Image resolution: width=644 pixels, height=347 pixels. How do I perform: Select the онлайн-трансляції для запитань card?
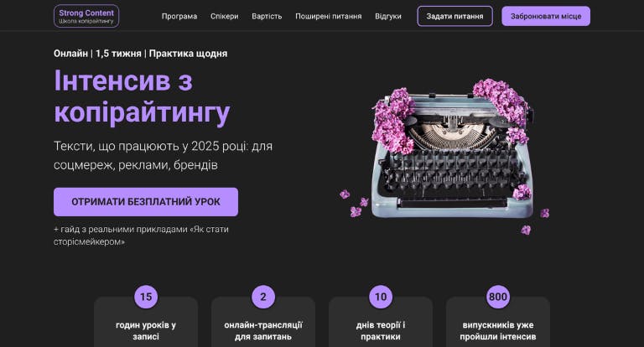tap(263, 323)
